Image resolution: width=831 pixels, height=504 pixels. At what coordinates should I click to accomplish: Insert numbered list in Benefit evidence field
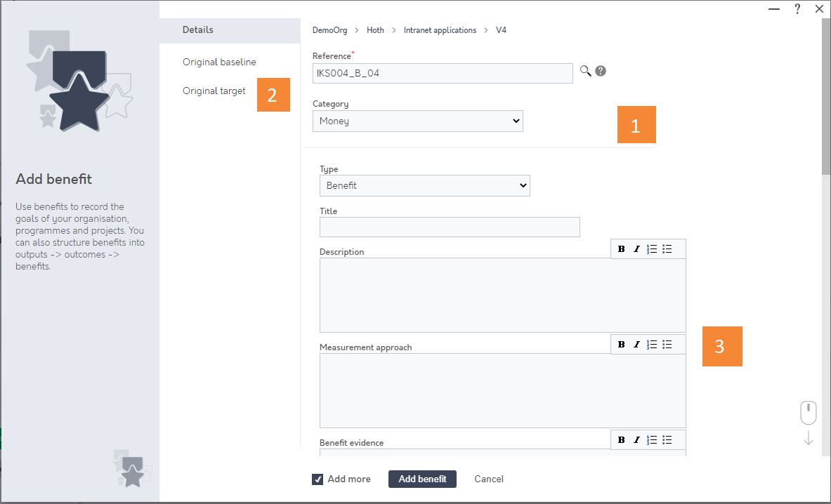pos(652,439)
